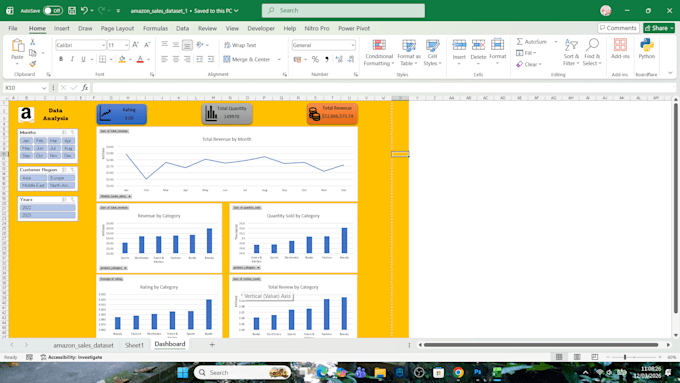Toggle the Feb slicer button in Months

tap(40, 141)
